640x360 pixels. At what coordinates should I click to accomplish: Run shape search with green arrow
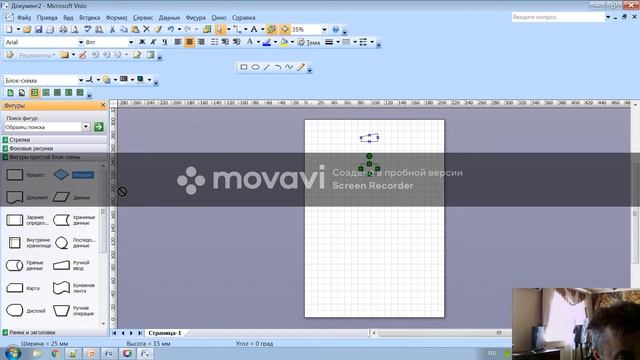pyautogui.click(x=98, y=127)
